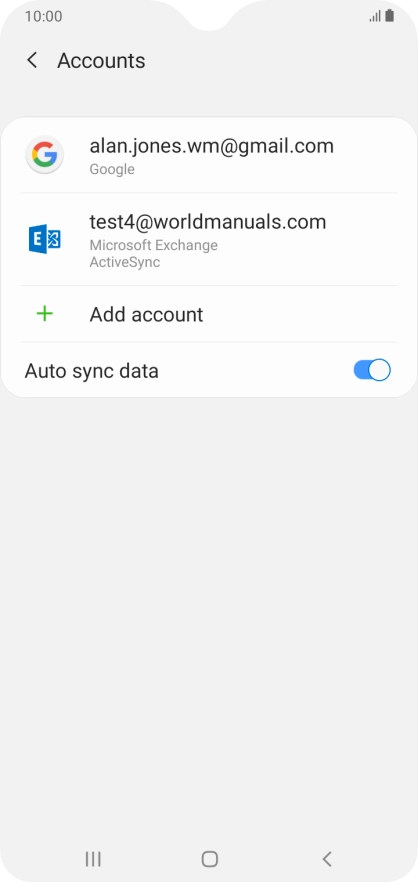Tap the Accounts page title
This screenshot has height=882, width=418.
tap(101, 61)
